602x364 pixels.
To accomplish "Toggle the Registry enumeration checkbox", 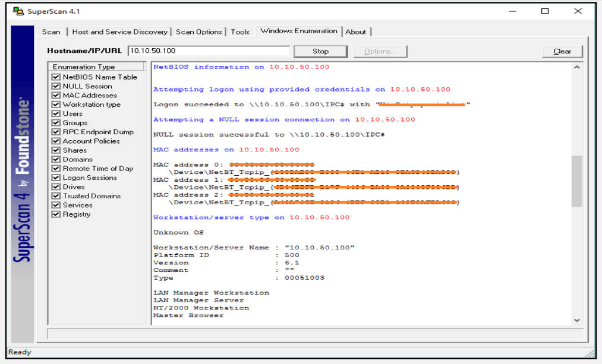I will click(55, 214).
